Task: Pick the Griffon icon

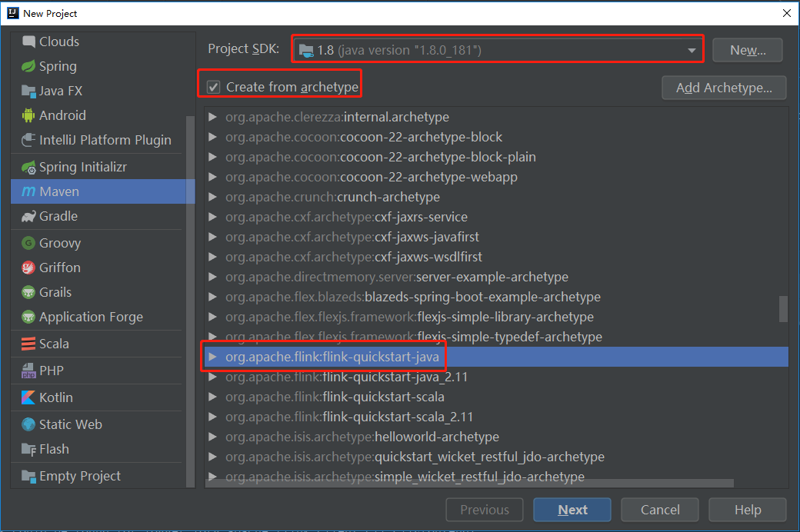Action: pos(28,268)
